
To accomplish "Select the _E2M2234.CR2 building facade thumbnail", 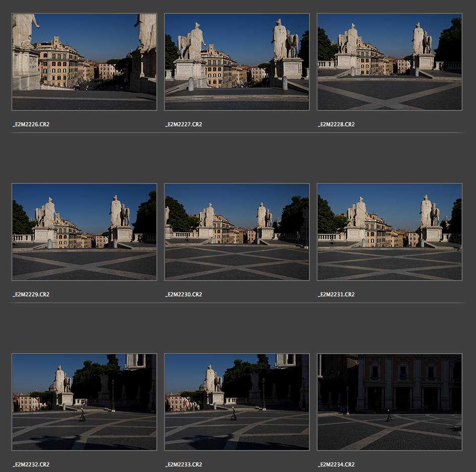I will click(x=389, y=402).
